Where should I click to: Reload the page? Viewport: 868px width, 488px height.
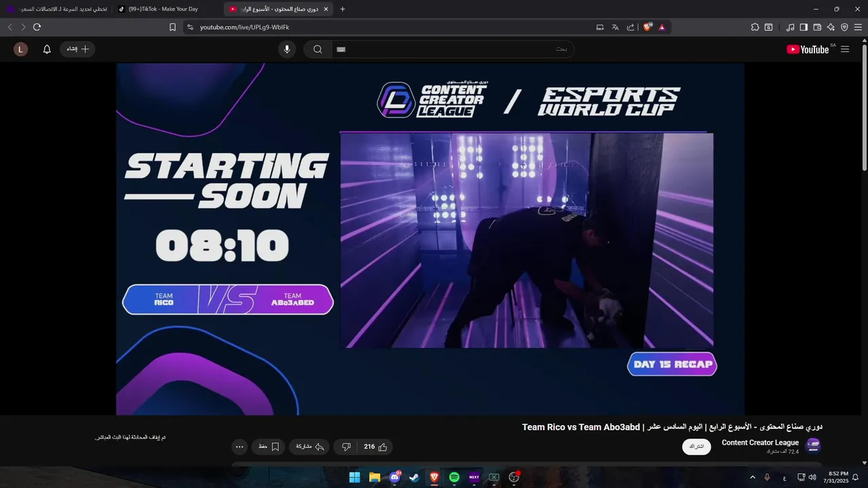coord(37,27)
